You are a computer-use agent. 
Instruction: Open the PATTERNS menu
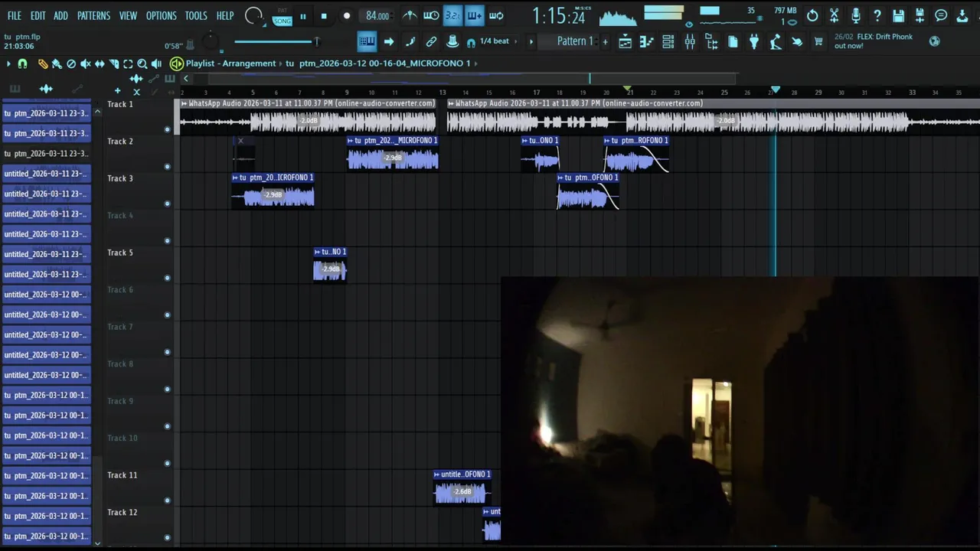pos(93,15)
